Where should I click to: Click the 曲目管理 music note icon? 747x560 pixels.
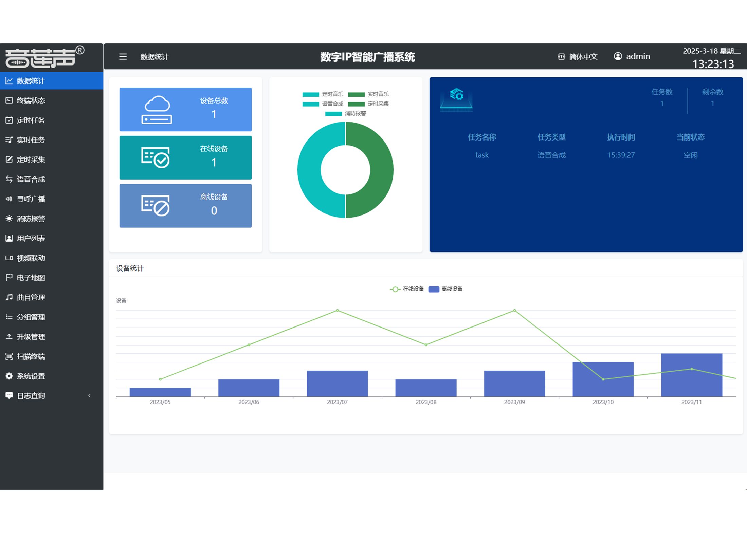click(9, 297)
